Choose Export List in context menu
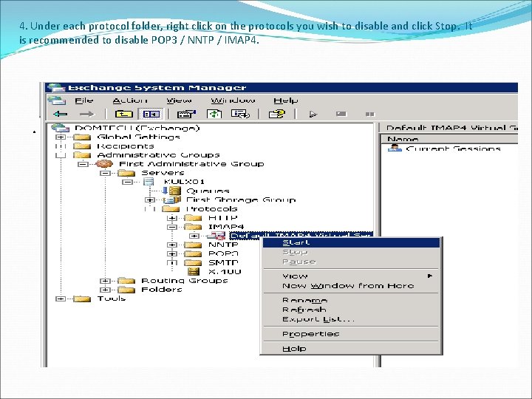This screenshot has height=399, width=532. pyautogui.click(x=351, y=319)
